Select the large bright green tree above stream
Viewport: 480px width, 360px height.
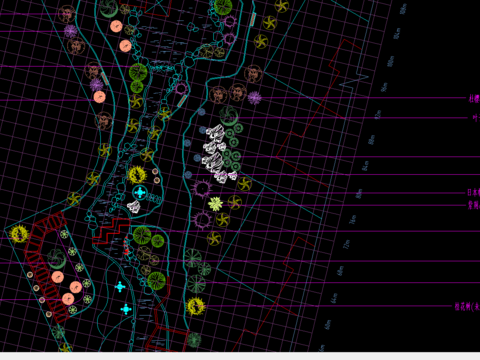point(138,72)
